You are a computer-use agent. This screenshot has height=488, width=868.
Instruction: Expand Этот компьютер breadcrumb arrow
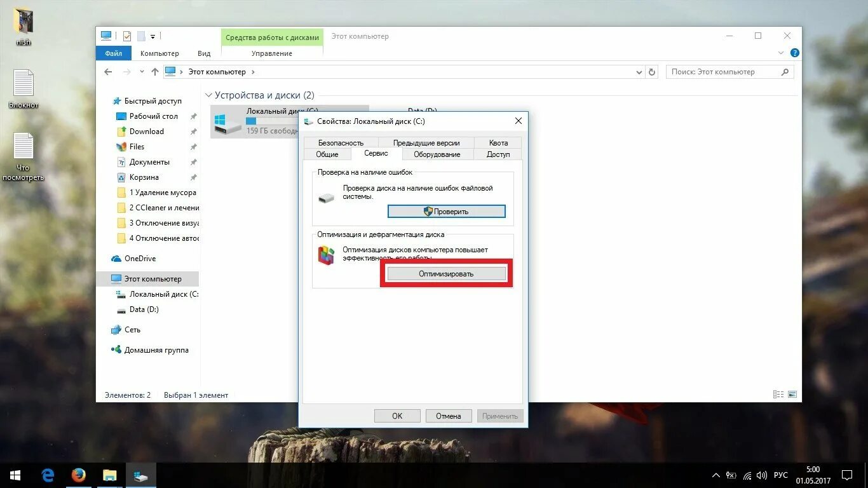(254, 72)
